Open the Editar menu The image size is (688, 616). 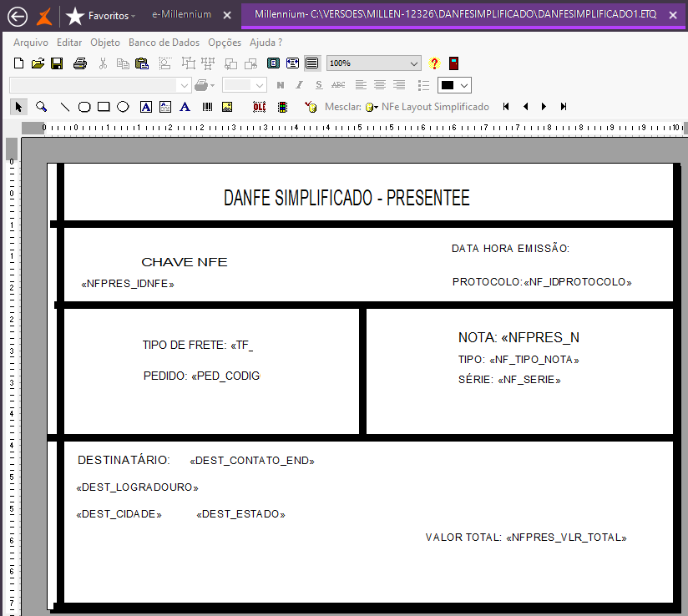(69, 43)
